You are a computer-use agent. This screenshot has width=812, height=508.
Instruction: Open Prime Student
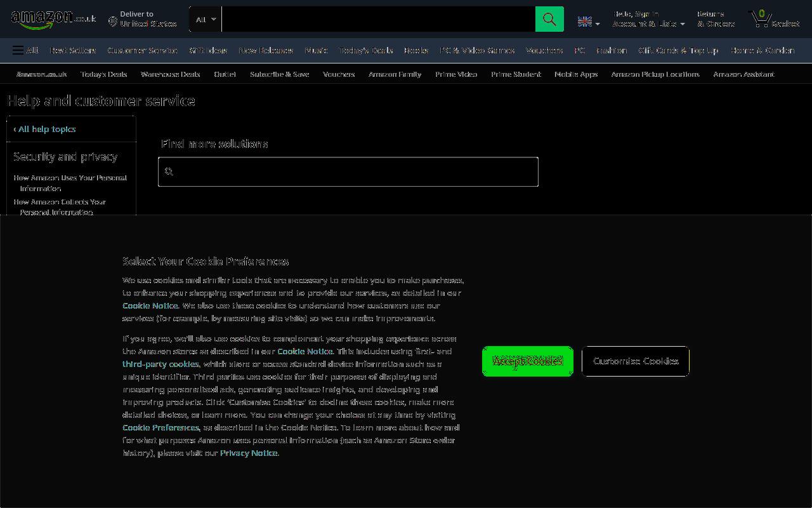[516, 74]
